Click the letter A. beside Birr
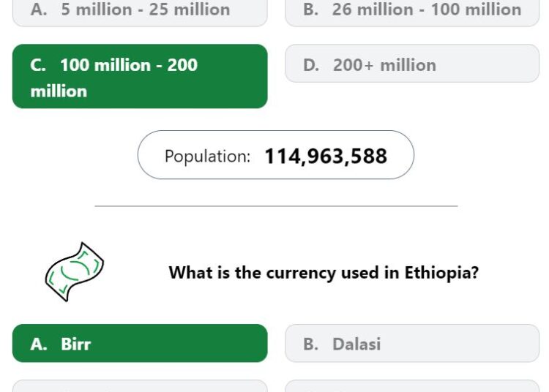The width and height of the screenshot is (549, 392). coord(39,344)
